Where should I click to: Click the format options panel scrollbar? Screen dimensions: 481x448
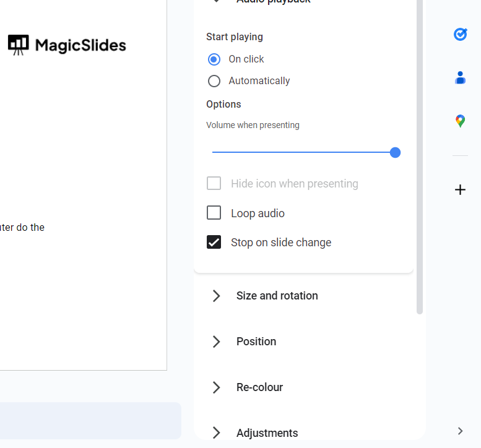pos(420,155)
